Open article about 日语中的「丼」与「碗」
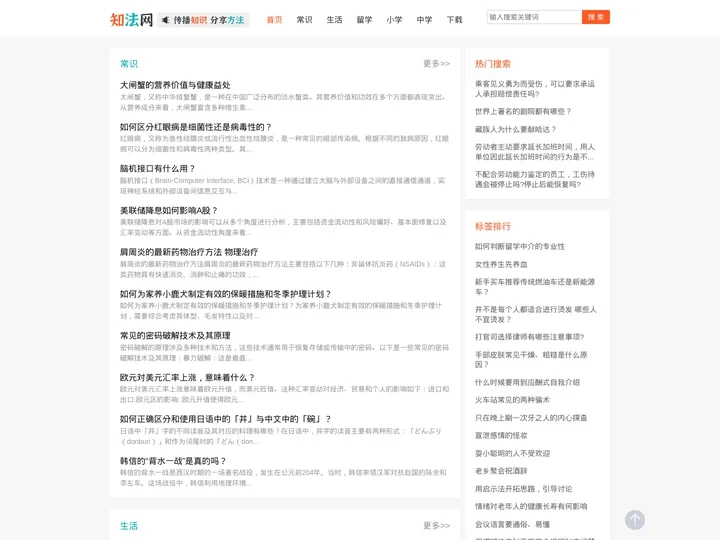720x540 pixels. 225,419
